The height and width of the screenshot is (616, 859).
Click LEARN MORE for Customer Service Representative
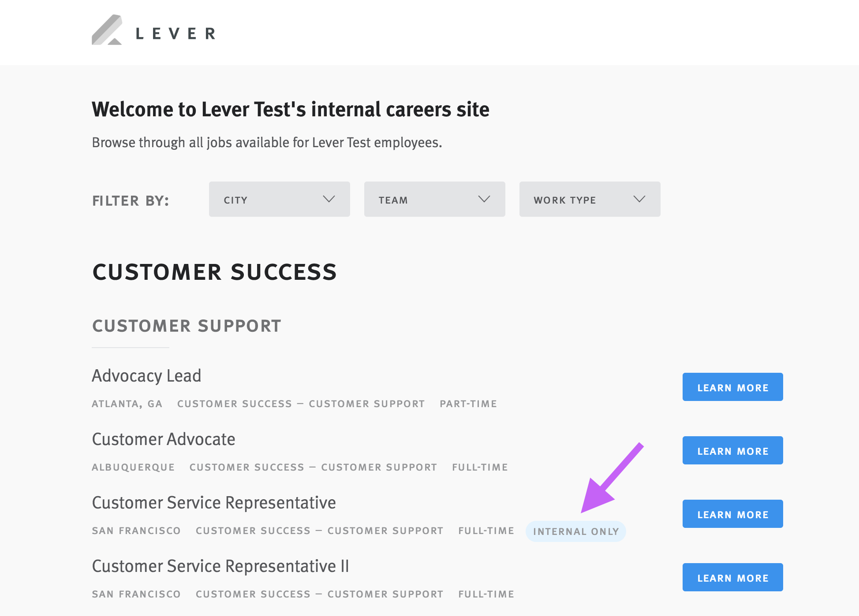732,514
